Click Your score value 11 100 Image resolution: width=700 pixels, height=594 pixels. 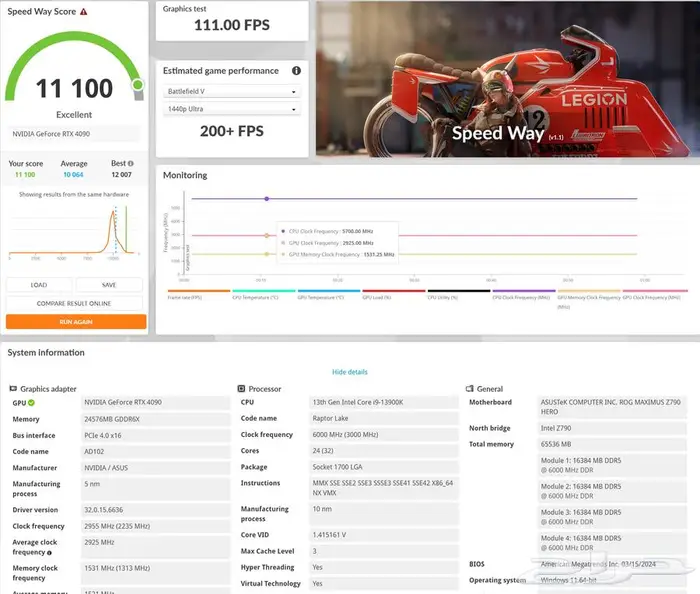pos(25,174)
